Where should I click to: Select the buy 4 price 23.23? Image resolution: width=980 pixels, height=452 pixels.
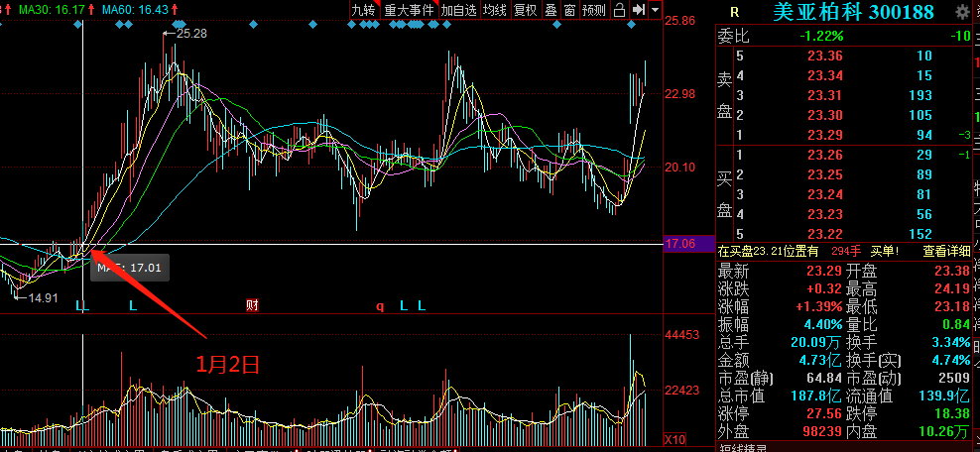[825, 214]
